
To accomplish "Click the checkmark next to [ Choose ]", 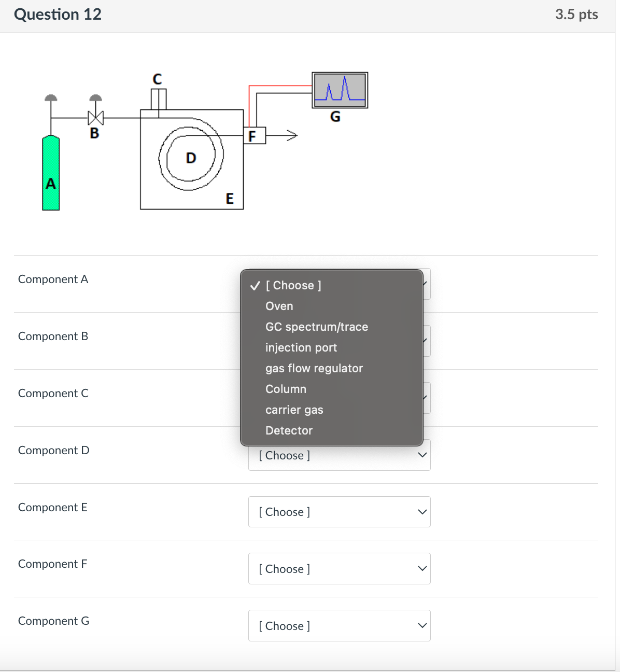I will [x=254, y=285].
